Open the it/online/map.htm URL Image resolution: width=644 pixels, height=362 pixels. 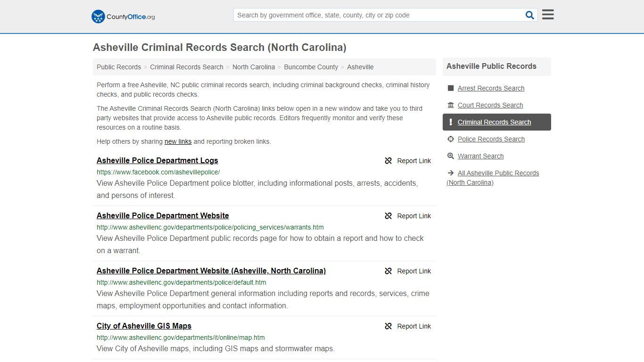pos(181,337)
